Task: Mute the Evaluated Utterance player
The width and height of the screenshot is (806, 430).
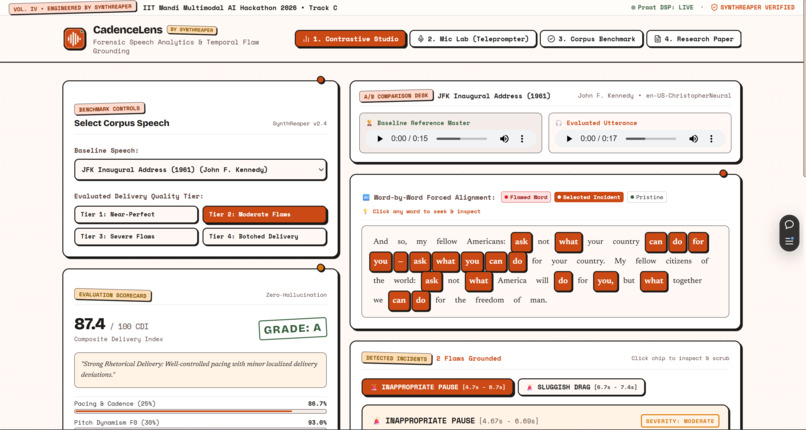Action: [693, 139]
